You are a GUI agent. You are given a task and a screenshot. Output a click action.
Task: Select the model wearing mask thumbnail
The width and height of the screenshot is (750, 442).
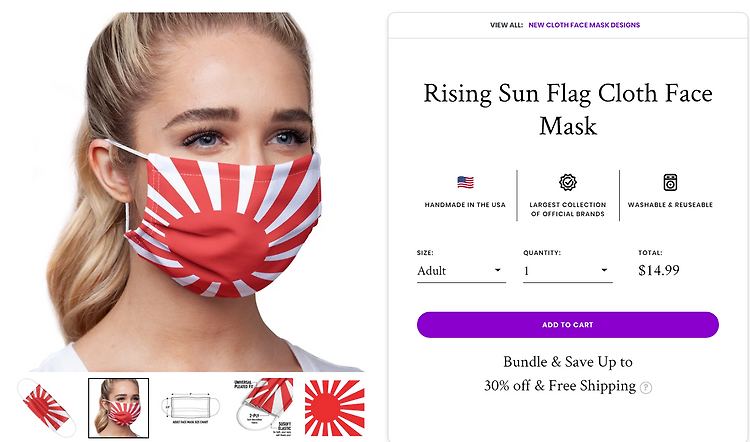(119, 408)
